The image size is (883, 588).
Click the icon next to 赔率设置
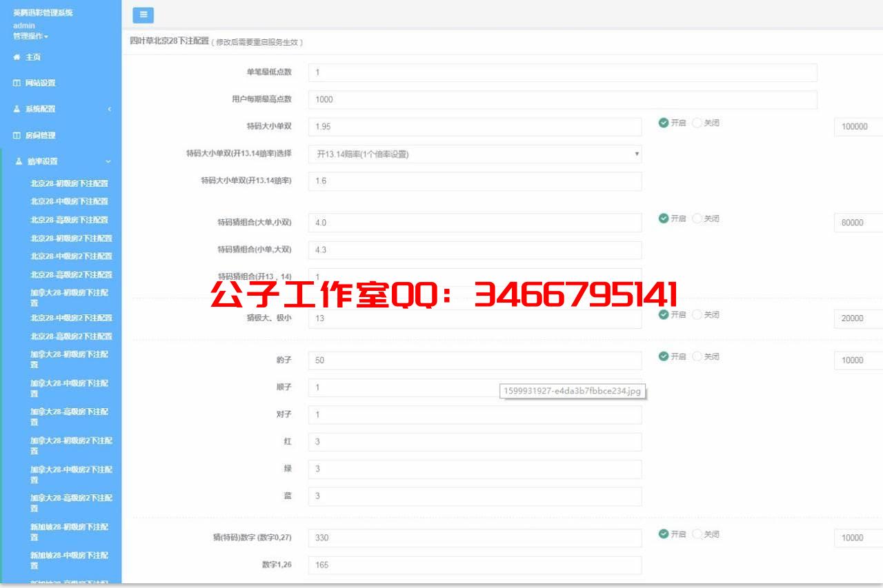point(19,161)
